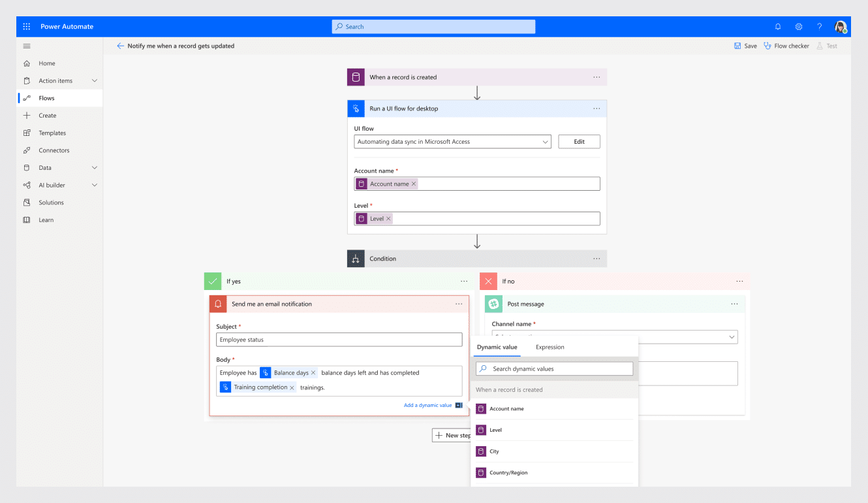Screen dimensions: 868x503
Task: Remove the Training completion token
Action: point(292,387)
